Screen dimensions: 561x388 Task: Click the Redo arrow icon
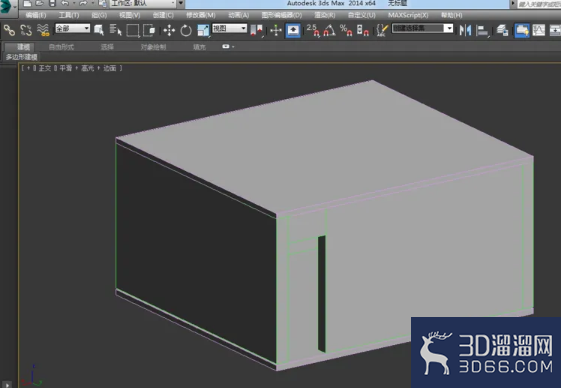pyautogui.click(x=83, y=4)
